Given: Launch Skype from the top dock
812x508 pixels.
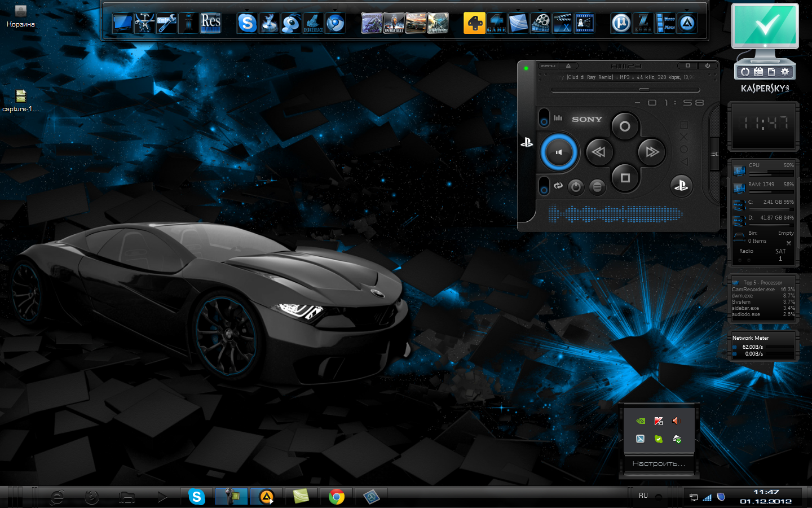Looking at the screenshot, I should (x=247, y=23).
